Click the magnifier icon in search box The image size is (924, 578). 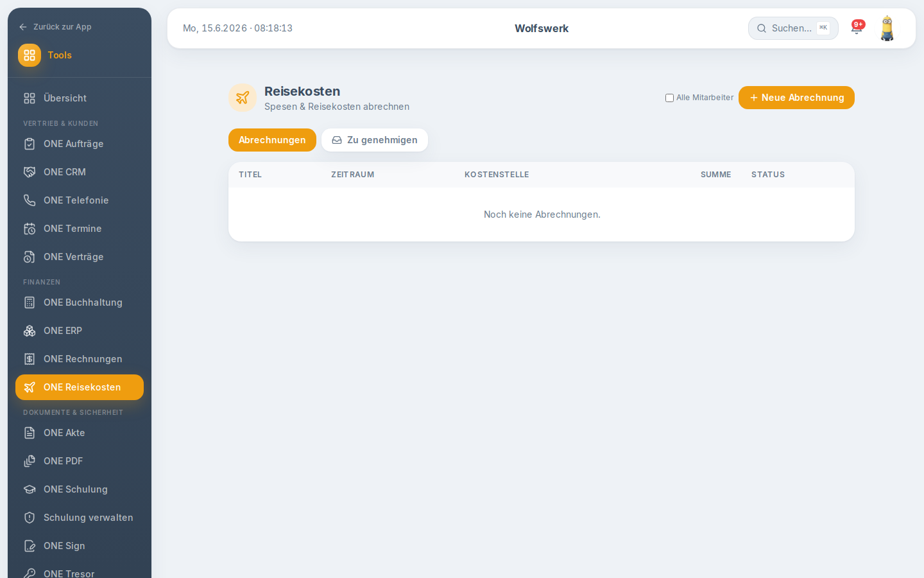762,28
